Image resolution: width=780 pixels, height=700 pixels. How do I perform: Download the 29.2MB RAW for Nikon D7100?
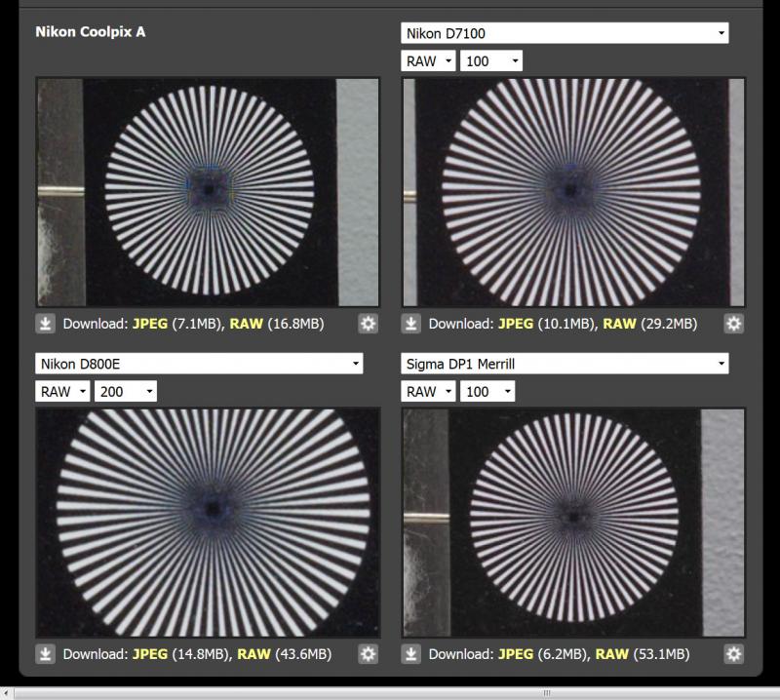(619, 324)
